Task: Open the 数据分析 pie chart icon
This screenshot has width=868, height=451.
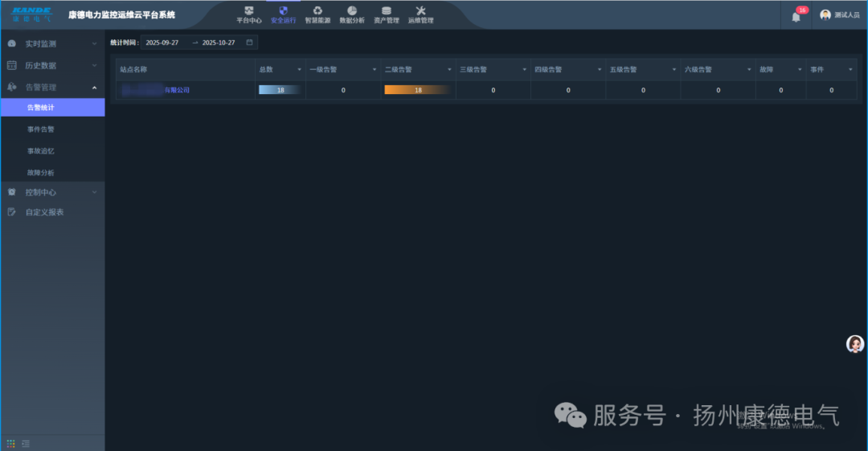Action: point(352,10)
